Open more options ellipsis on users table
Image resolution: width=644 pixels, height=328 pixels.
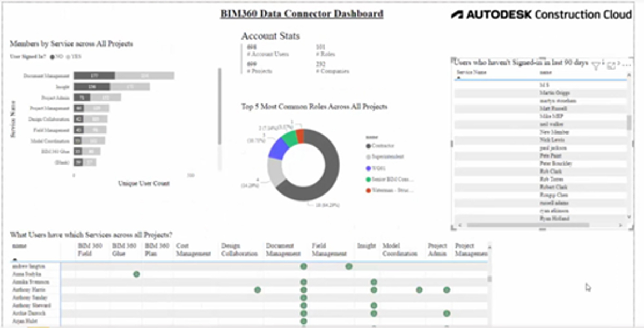626,65
